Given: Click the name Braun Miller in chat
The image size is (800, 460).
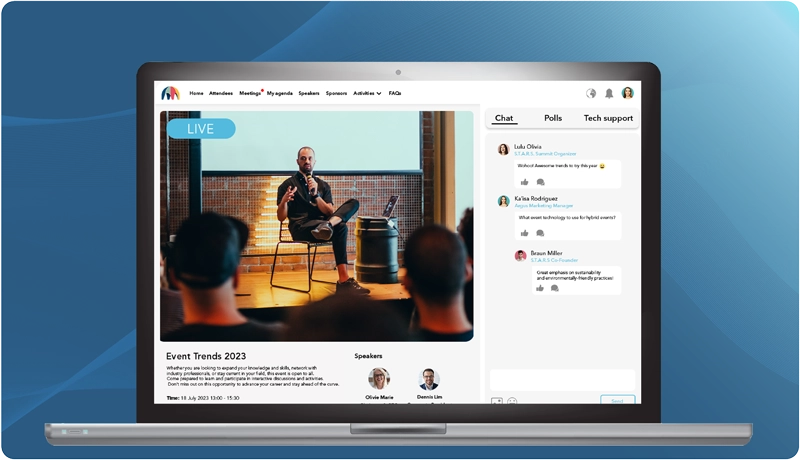Looking at the screenshot, I should click(546, 253).
